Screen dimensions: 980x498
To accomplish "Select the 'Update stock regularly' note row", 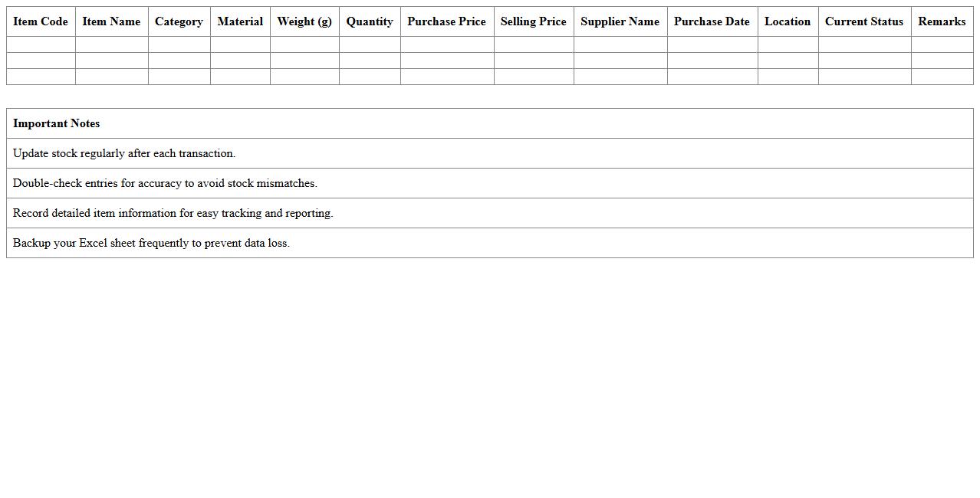I will [x=124, y=153].
